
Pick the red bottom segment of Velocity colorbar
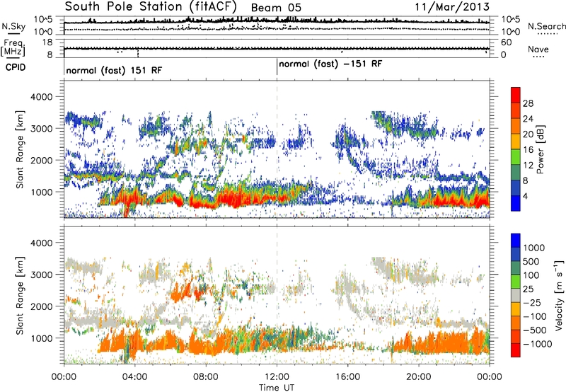tap(516, 350)
